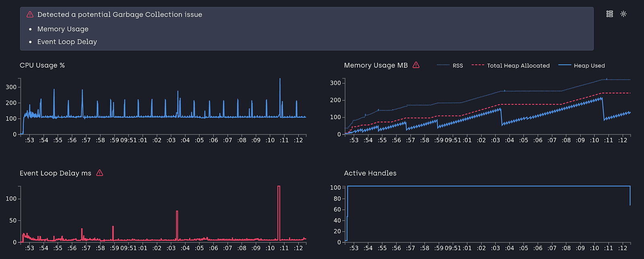Click red dashed Total Heap legend swatch
Viewport: 644px width, 259px height.
tap(478, 65)
